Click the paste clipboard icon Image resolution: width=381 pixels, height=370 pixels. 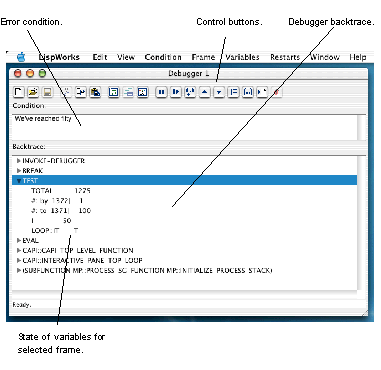click(95, 92)
